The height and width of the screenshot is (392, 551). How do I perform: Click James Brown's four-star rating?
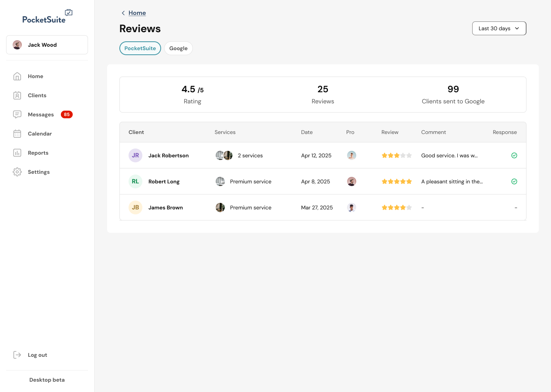point(397,207)
